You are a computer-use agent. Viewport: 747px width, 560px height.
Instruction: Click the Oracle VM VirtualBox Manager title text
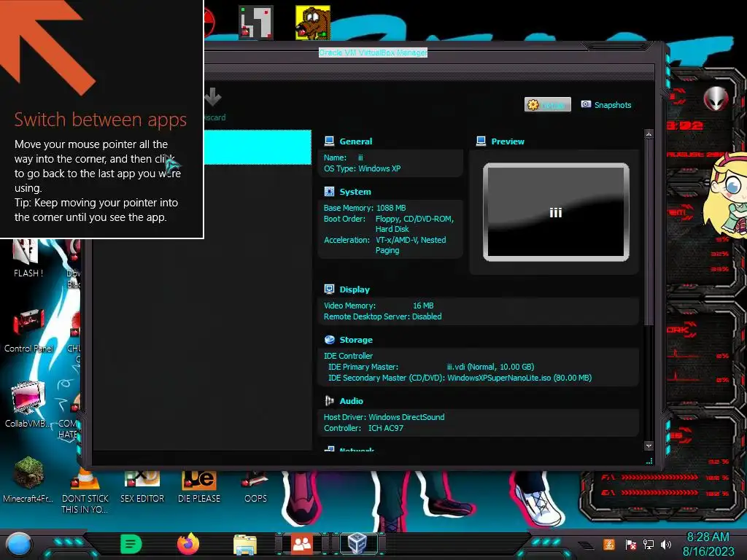(x=373, y=52)
